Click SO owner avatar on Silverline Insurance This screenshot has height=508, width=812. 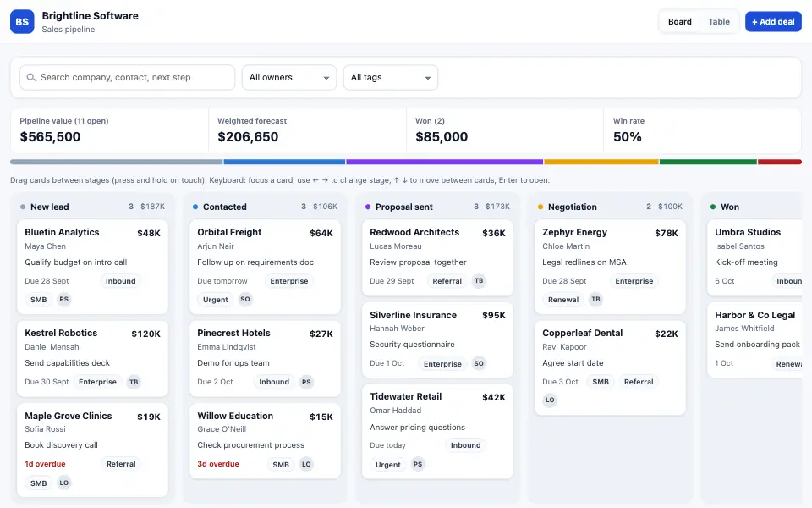coord(479,363)
